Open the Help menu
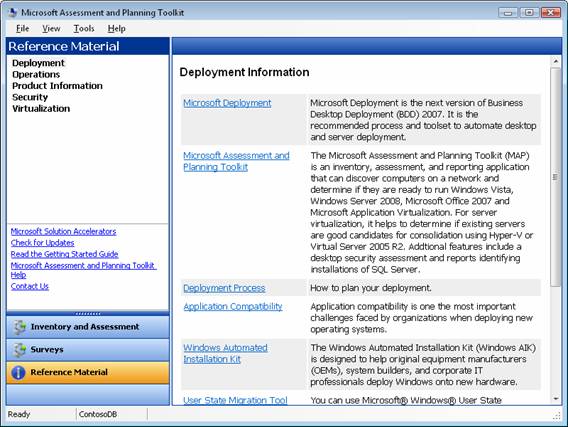Viewport: 568px width, 427px height. click(117, 29)
